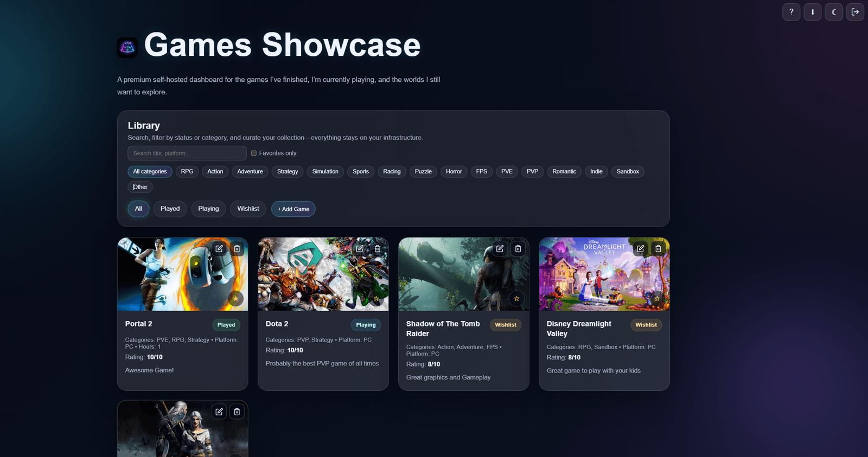Delete the Portal 2 game card
The width and height of the screenshot is (868, 457).
[x=237, y=249]
